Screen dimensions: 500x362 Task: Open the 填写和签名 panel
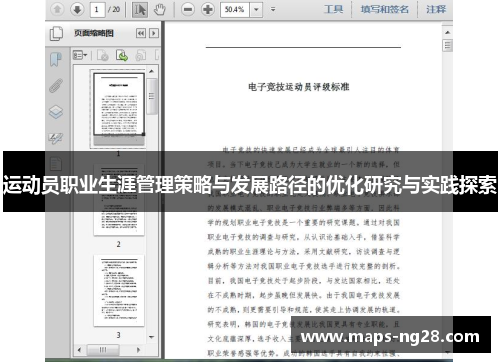tap(384, 9)
